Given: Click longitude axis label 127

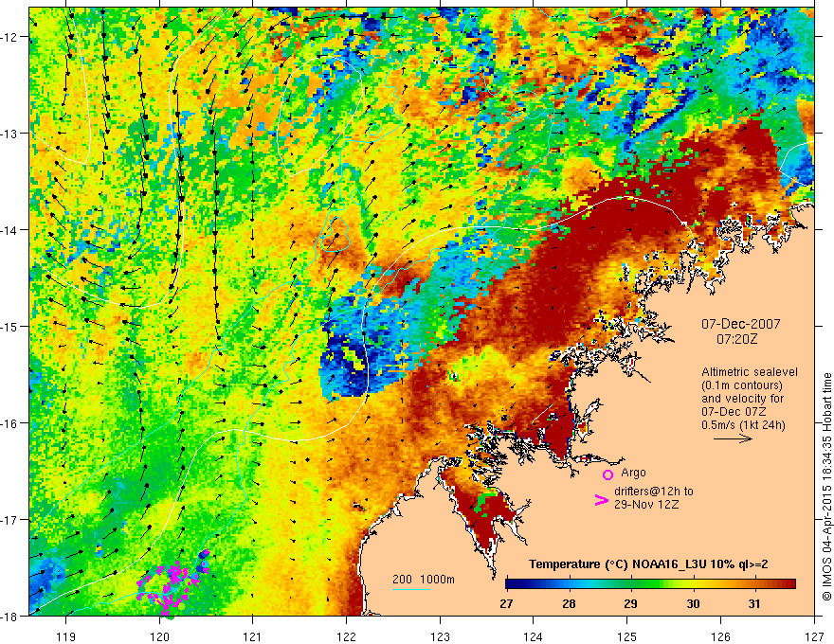Looking at the screenshot, I should 814,636.
